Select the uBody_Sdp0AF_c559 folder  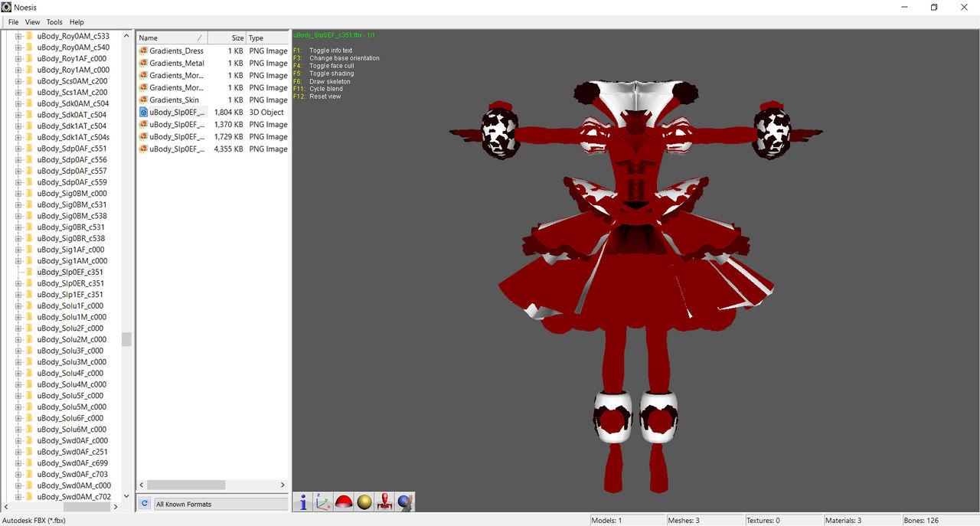pyautogui.click(x=72, y=182)
